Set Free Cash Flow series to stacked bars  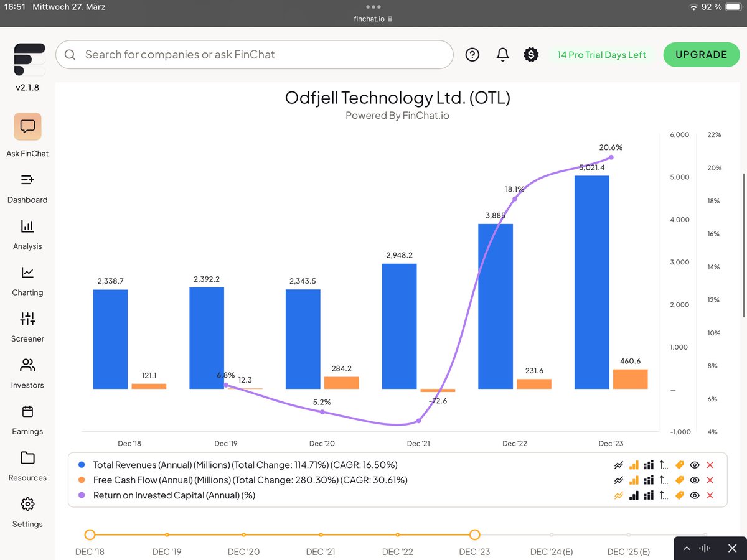649,480
